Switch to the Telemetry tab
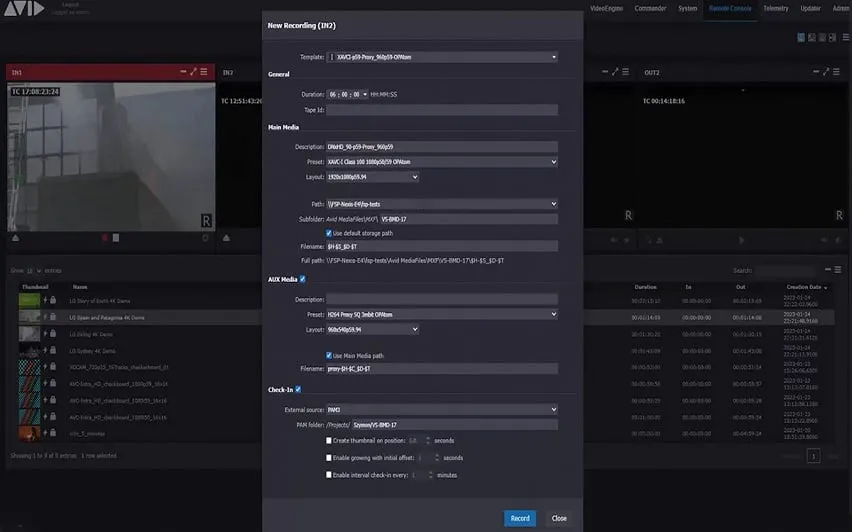 (775, 8)
